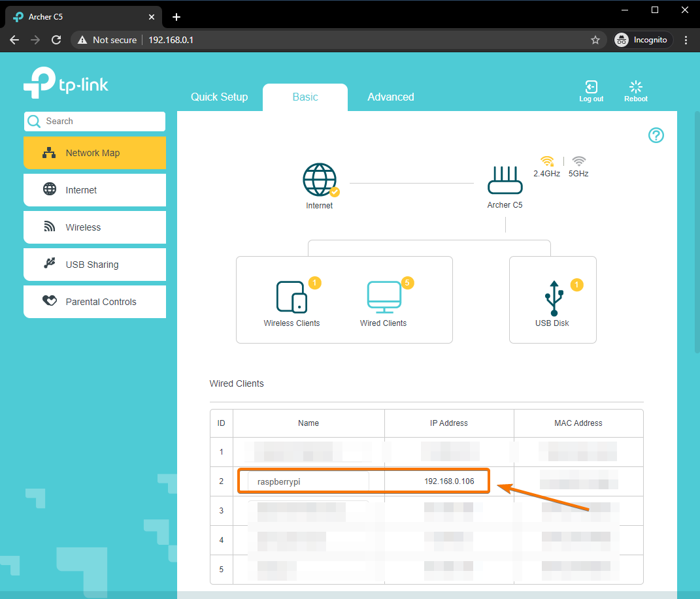Open Wireless in the sidebar menu
Viewport: 700px width, 599px height.
(x=95, y=227)
